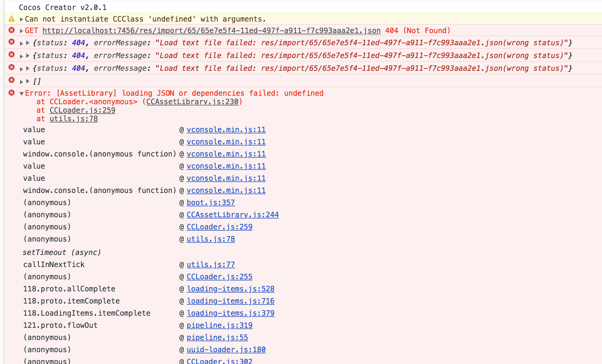Open the boot.js:357 source link
Image resolution: width=602 pixels, height=364 pixels.
(210, 203)
